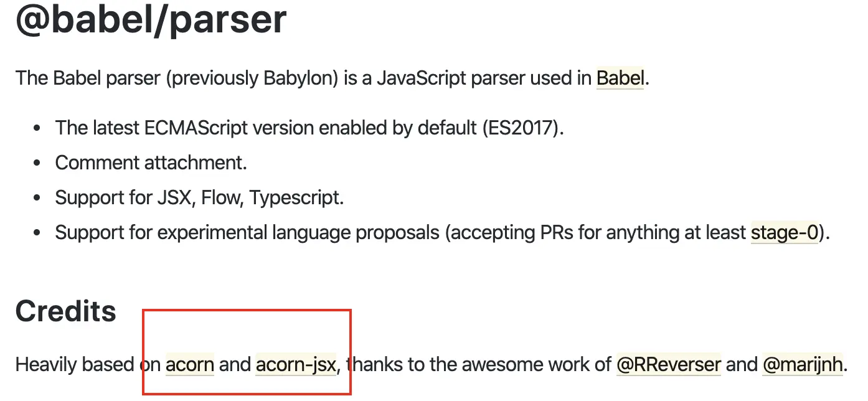Open the @RReverser profile link

[x=669, y=364]
